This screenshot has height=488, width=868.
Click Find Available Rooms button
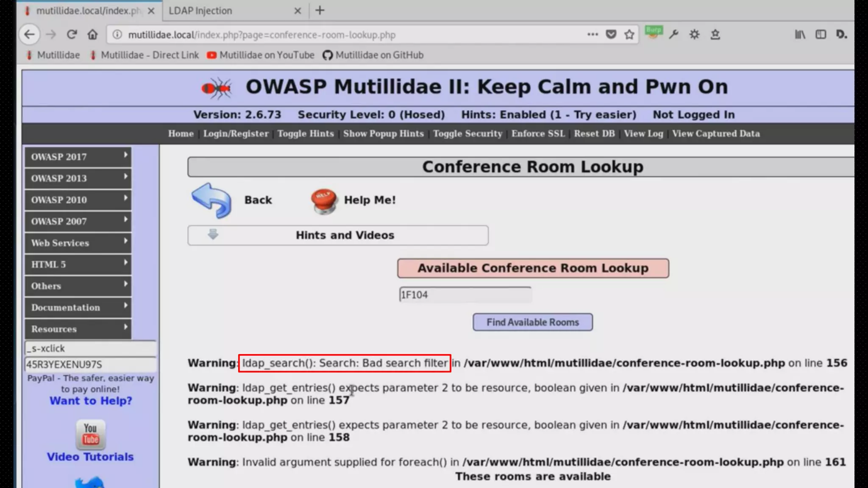[532, 322]
